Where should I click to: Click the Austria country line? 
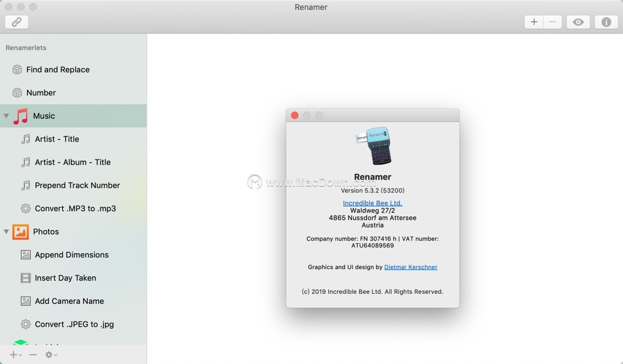point(373,225)
